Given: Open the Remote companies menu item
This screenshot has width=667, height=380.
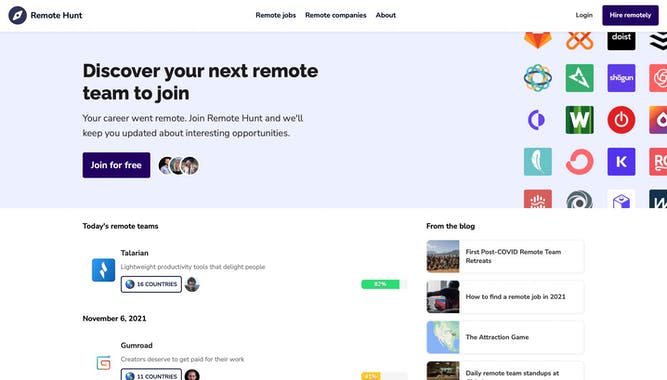Looking at the screenshot, I should point(336,15).
